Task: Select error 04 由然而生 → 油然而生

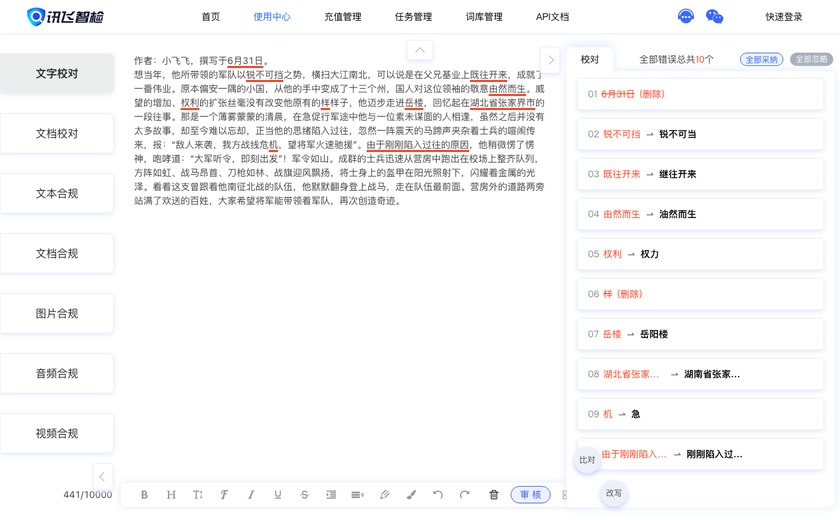Action: point(700,214)
